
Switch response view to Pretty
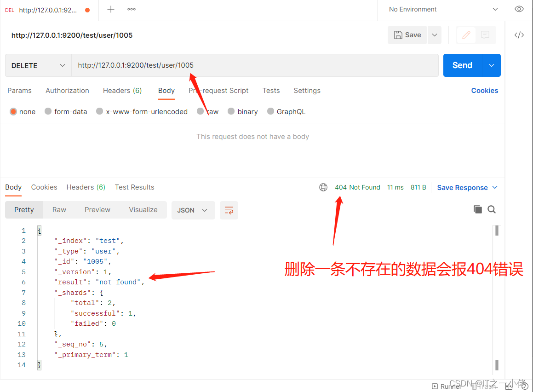point(24,210)
